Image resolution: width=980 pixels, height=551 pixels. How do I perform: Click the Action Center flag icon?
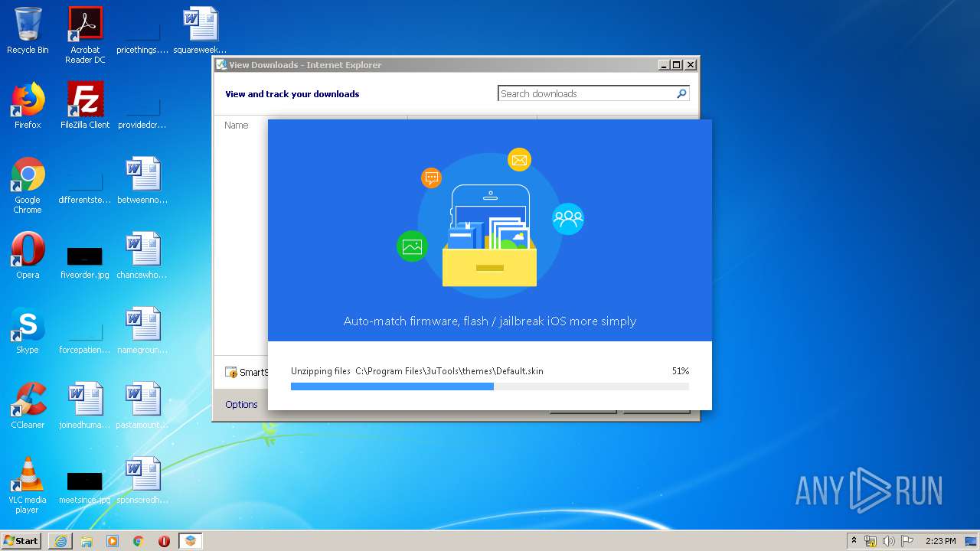tap(906, 541)
